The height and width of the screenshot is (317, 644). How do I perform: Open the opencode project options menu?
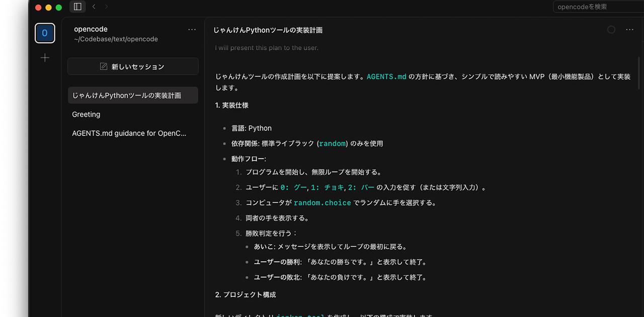coord(192,30)
